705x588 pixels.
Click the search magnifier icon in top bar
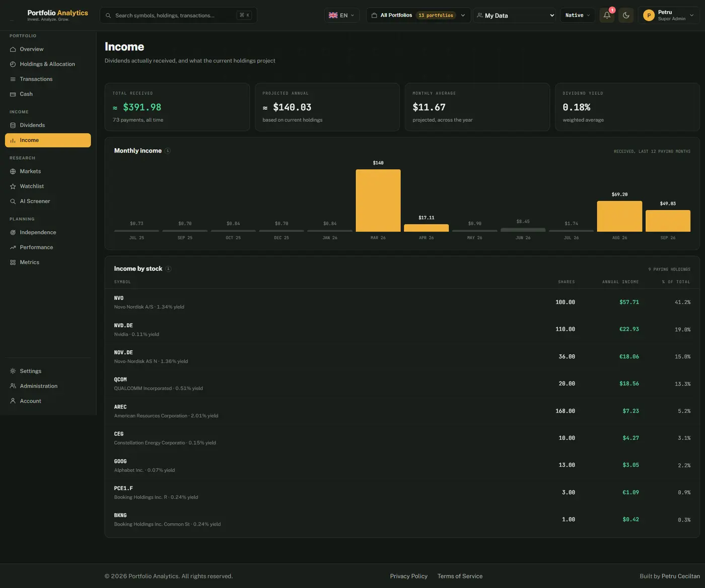108,16
